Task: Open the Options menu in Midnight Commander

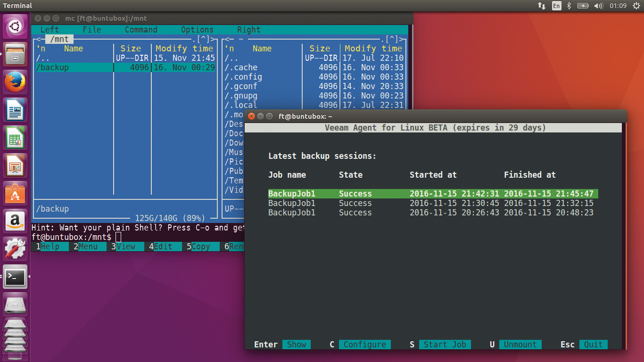Action: pyautogui.click(x=197, y=30)
